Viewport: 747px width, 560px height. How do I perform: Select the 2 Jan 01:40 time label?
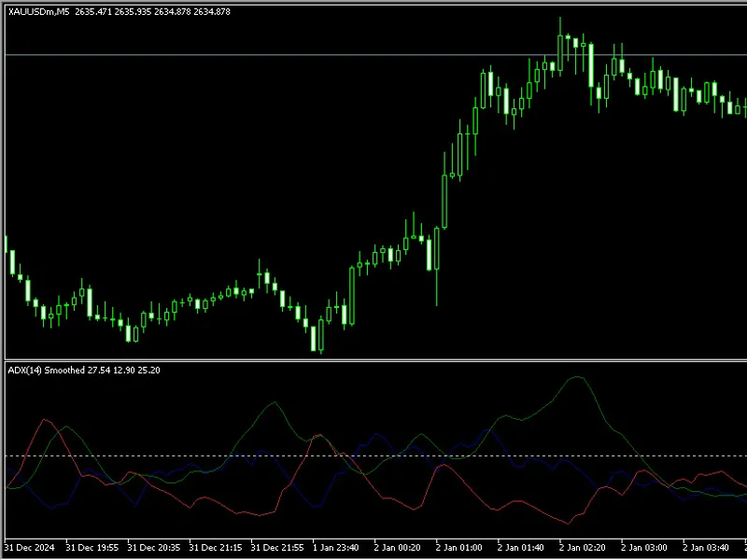coord(521,548)
